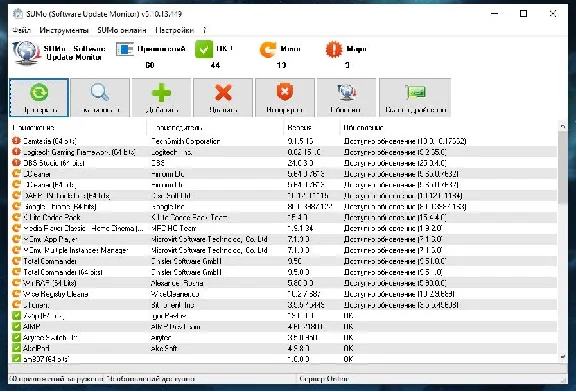Screen dimensions: 576x391
Task: Sort by the Обновление column header
Action: pos(448,128)
